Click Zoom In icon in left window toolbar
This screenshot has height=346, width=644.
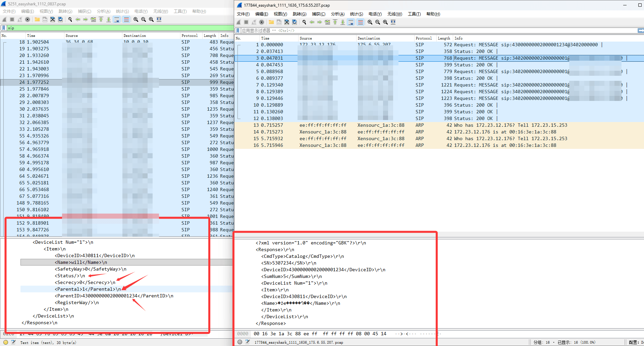click(x=136, y=19)
